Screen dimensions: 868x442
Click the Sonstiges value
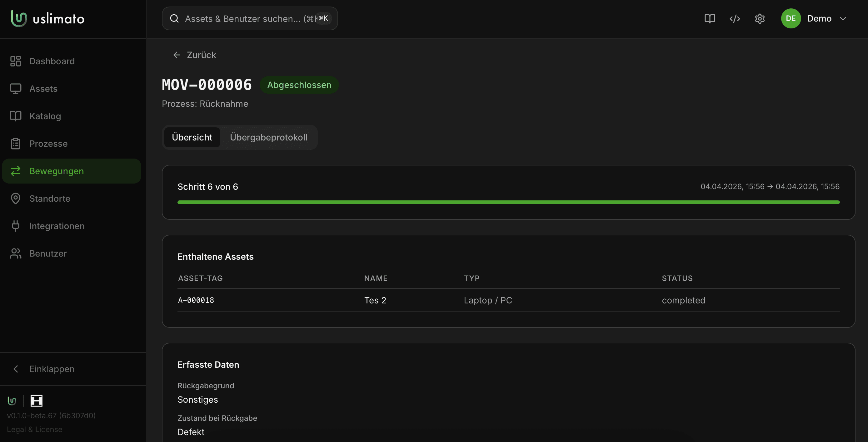197,400
